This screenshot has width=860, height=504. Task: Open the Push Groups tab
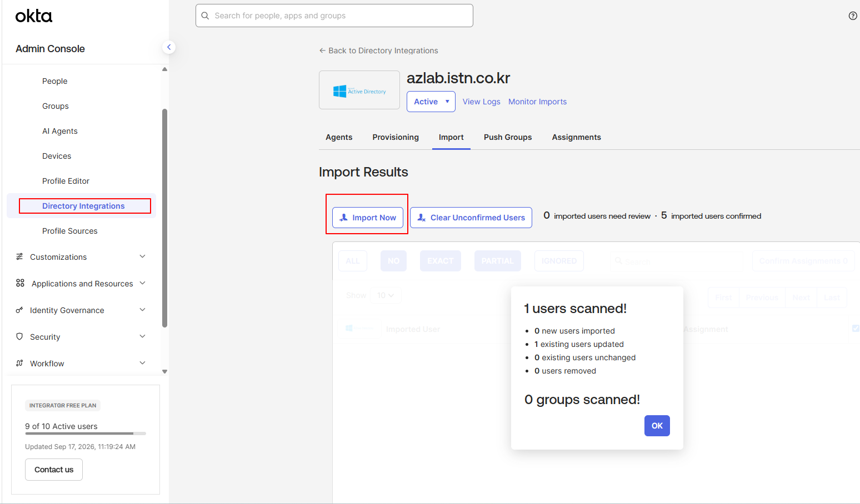pyautogui.click(x=508, y=137)
